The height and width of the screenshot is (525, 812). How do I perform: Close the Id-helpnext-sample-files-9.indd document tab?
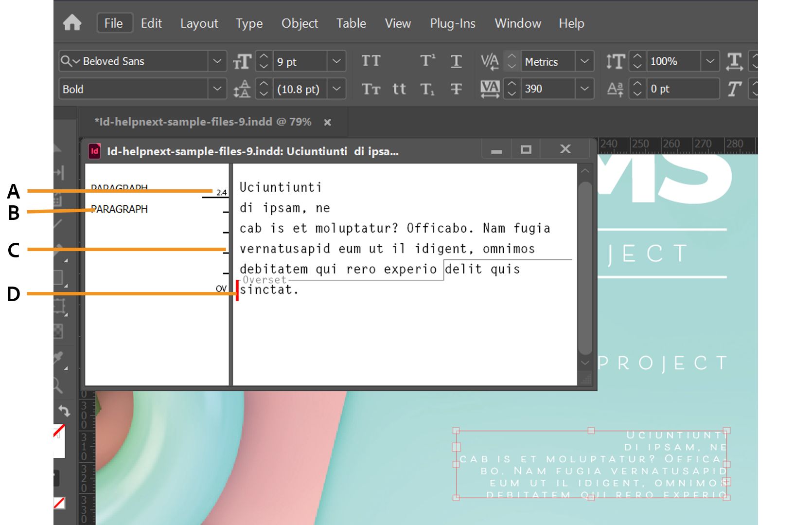328,122
